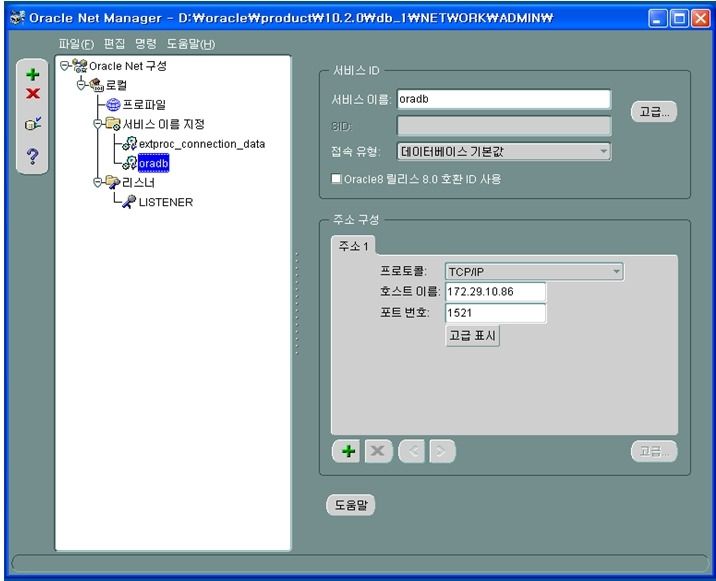Image resolution: width=716 pixels, height=581 pixels.
Task: Click the 프로파일 globe icon
Action: pos(113,105)
